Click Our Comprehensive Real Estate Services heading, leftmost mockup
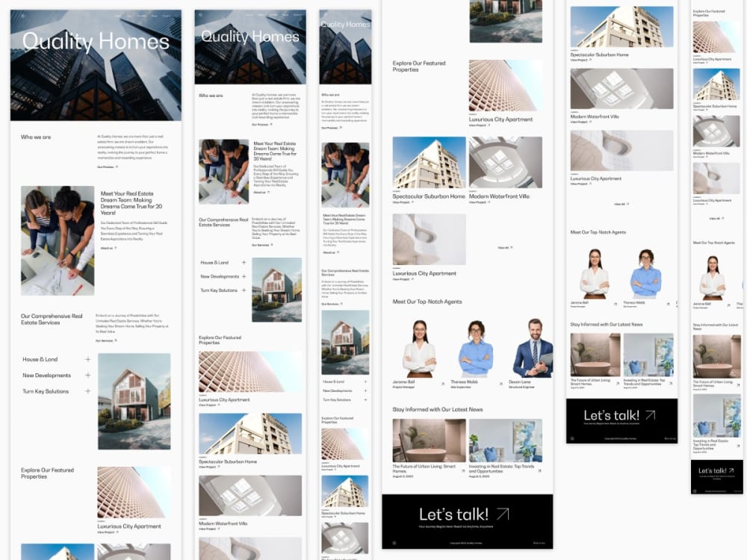The height and width of the screenshot is (560, 747). pos(52,319)
